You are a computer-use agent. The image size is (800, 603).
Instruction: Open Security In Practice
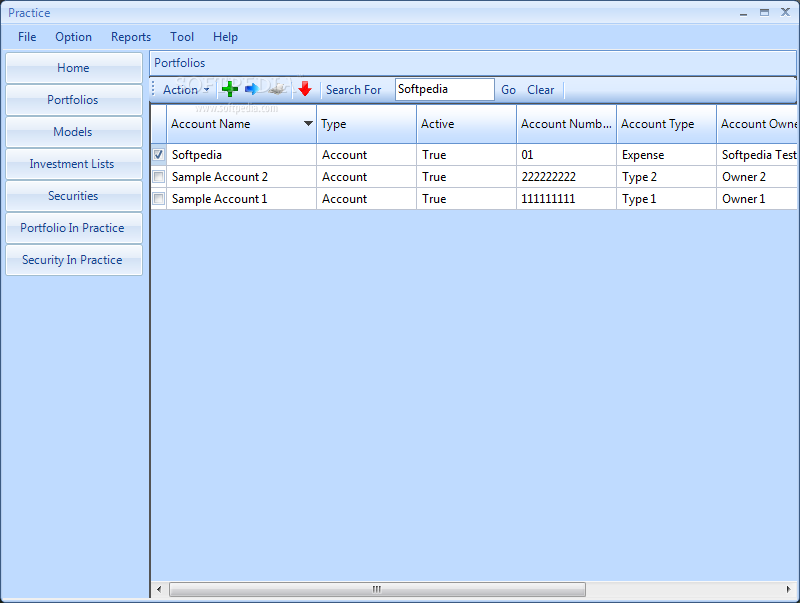point(74,260)
